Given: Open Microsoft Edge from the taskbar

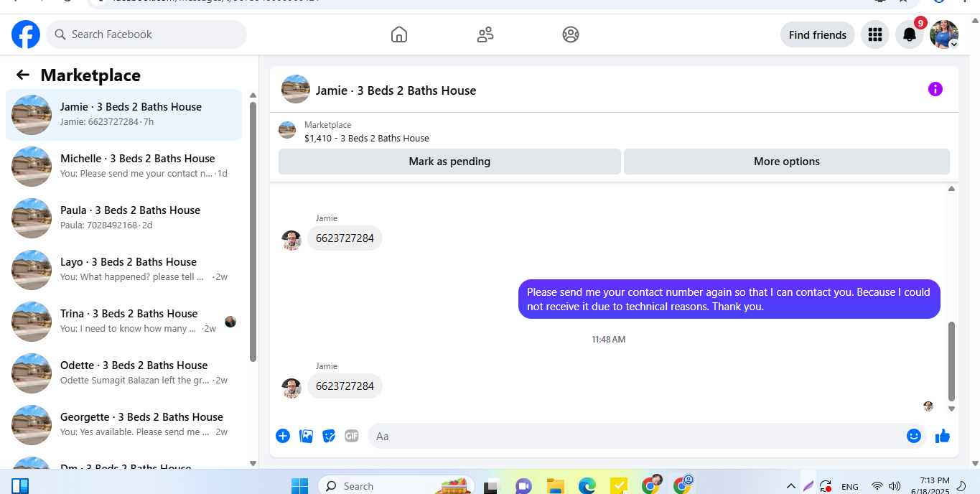Looking at the screenshot, I should (587, 486).
